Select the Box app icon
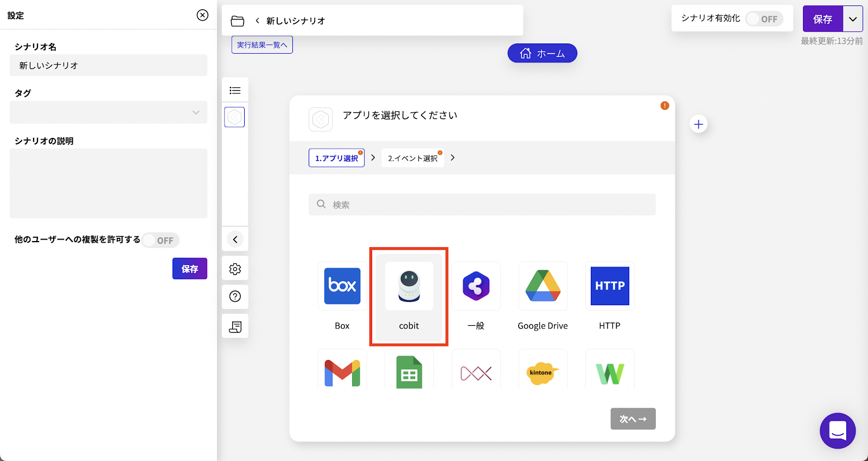The image size is (868, 461). pos(342,286)
